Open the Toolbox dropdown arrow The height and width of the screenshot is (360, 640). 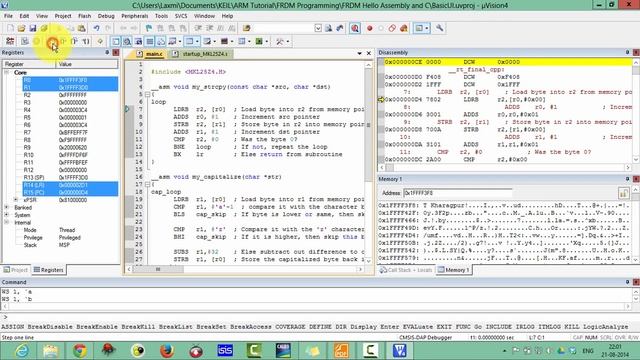[287, 41]
